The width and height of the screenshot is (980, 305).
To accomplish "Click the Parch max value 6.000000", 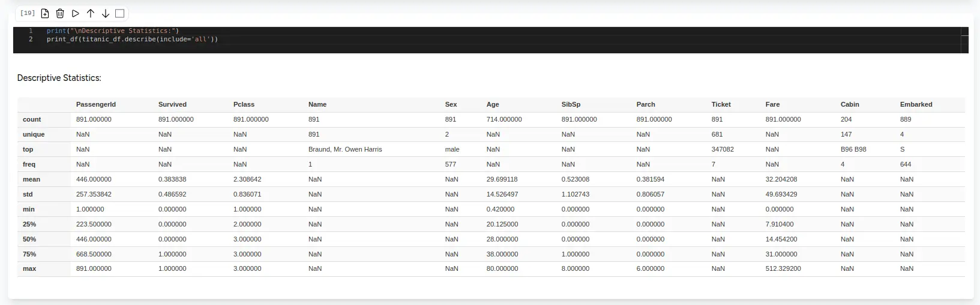I will (x=651, y=268).
